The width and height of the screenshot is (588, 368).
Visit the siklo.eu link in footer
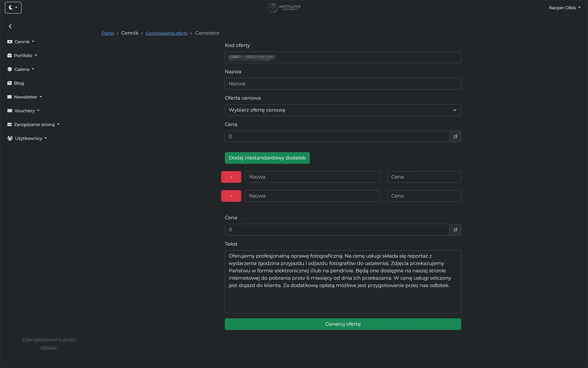[48, 347]
